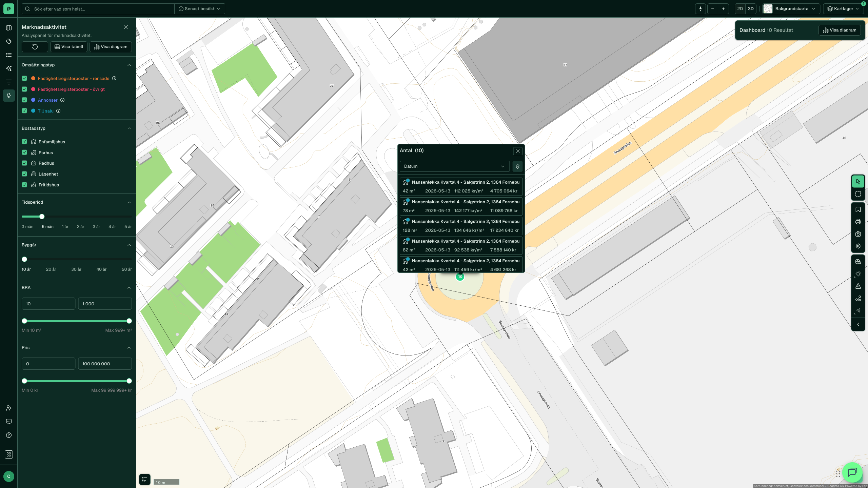This screenshot has height=488, width=868.
Task: Reset filters with the refresh button
Action: tap(35, 47)
